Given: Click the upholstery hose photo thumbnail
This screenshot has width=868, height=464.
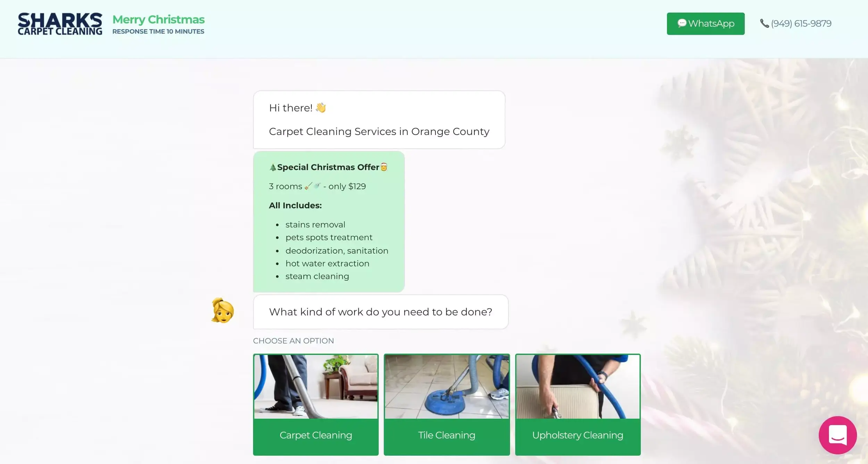Looking at the screenshot, I should (x=578, y=386).
